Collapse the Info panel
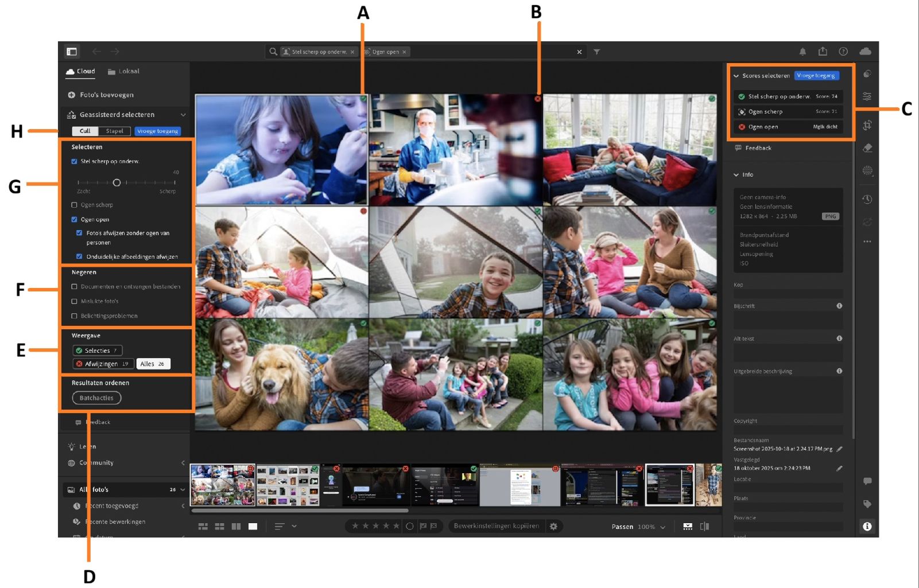Screen dimensions: 919x588 click(736, 174)
